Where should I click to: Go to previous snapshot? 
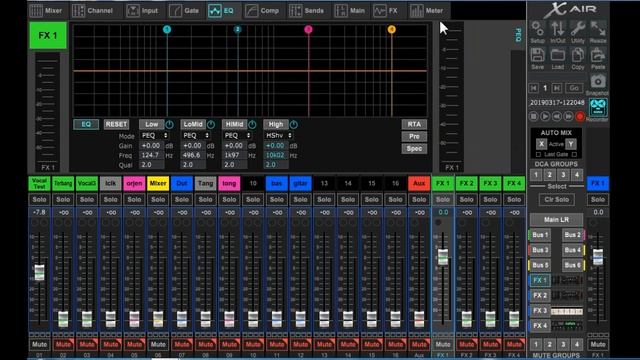[x=533, y=88]
